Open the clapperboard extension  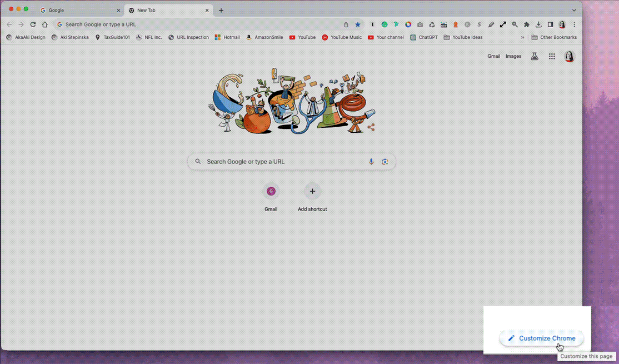444,24
